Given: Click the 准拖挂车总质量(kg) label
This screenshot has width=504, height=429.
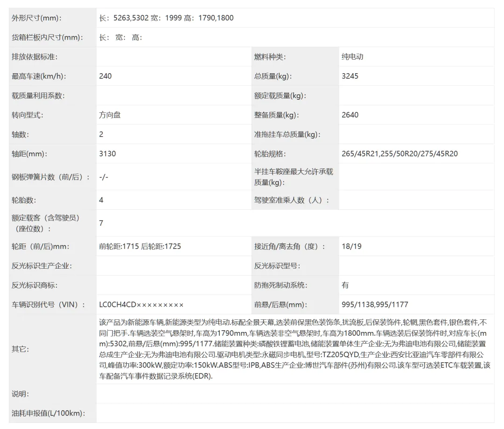Looking at the screenshot, I should 287,135.
